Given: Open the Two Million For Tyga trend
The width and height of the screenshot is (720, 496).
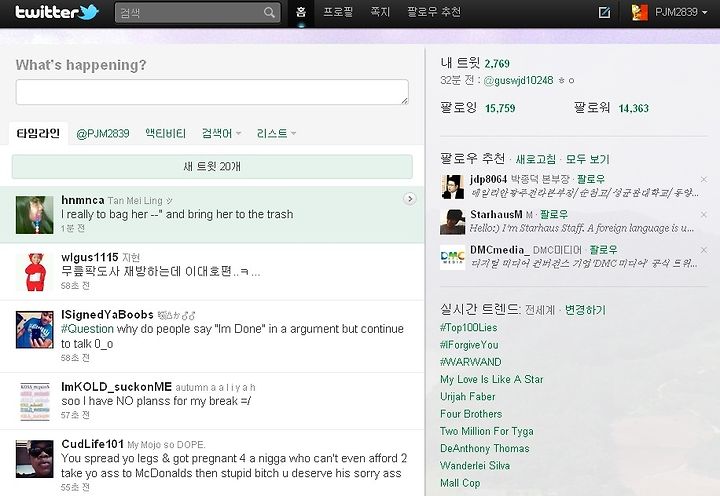Looking at the screenshot, I should tap(487, 431).
